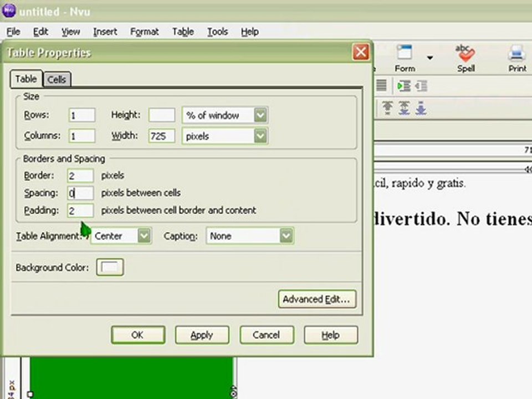Click the Spacing input field
This screenshot has width=532, height=399.
point(80,193)
